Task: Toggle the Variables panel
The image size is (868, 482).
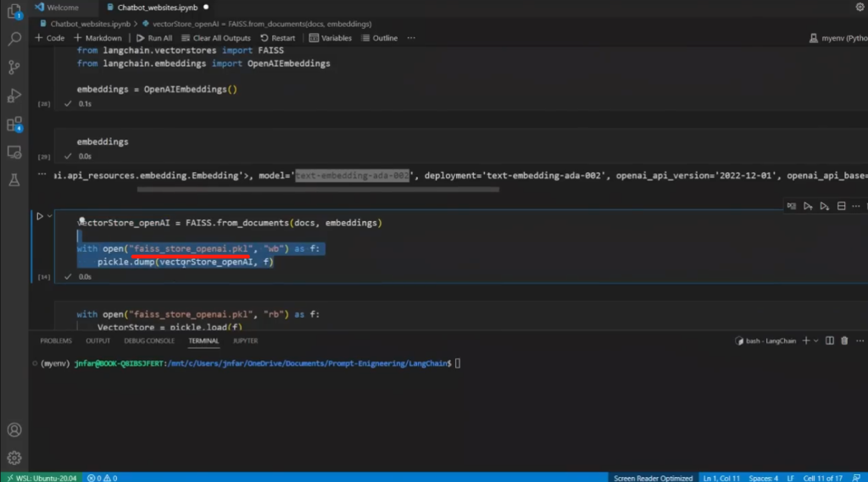Action: [x=331, y=38]
